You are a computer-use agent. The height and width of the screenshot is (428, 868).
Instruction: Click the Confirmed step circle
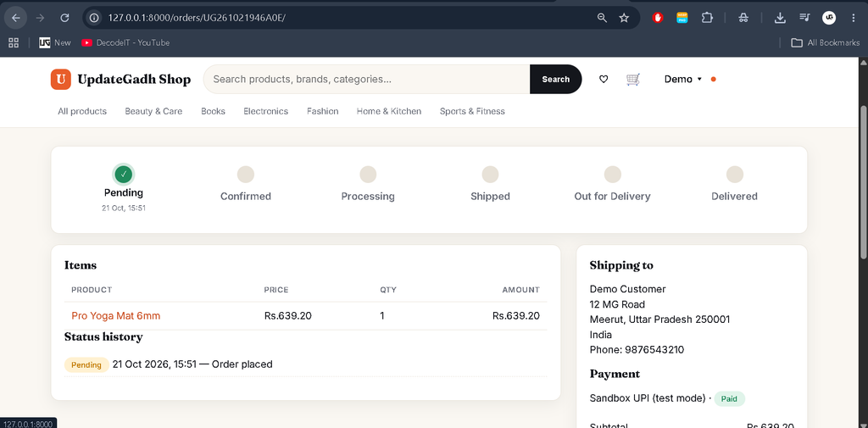tap(246, 175)
